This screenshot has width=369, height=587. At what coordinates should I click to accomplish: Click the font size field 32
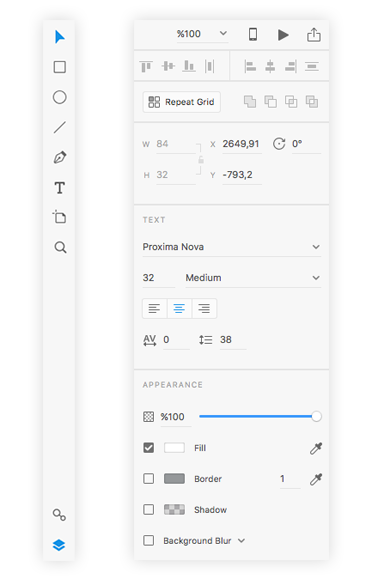pos(158,278)
